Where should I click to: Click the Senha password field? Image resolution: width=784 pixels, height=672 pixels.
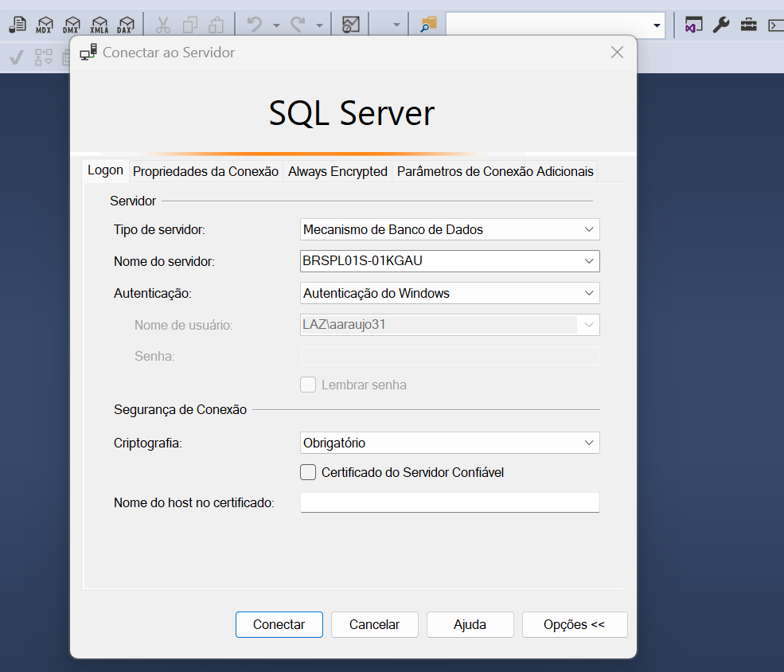pyautogui.click(x=450, y=356)
